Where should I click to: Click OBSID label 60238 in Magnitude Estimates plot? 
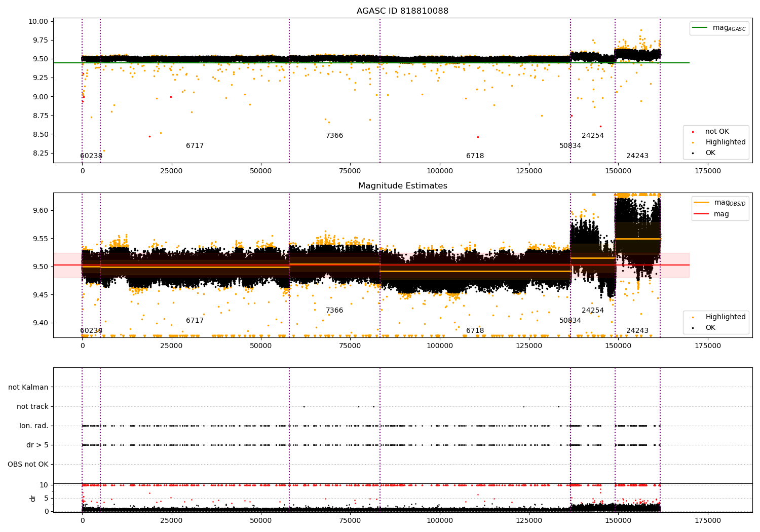tap(91, 331)
